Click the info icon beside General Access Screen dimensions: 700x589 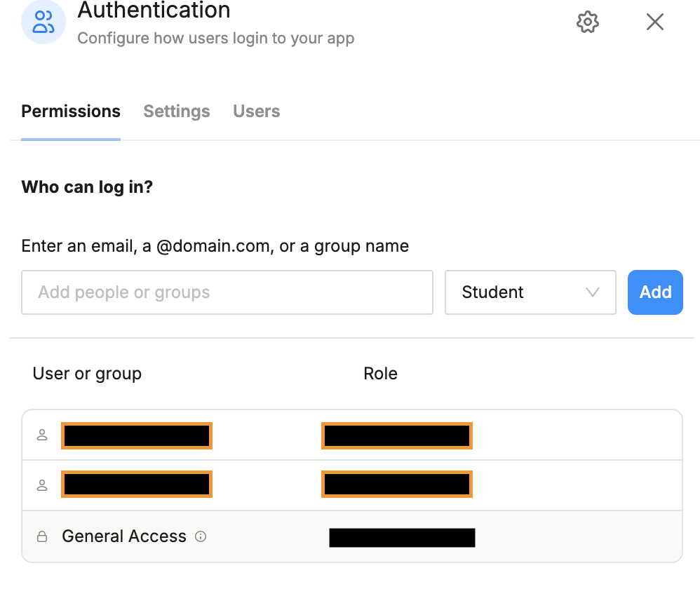click(201, 537)
